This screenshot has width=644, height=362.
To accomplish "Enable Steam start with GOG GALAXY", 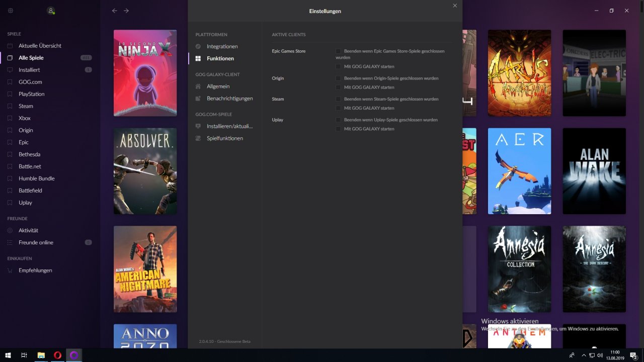I will (338, 108).
